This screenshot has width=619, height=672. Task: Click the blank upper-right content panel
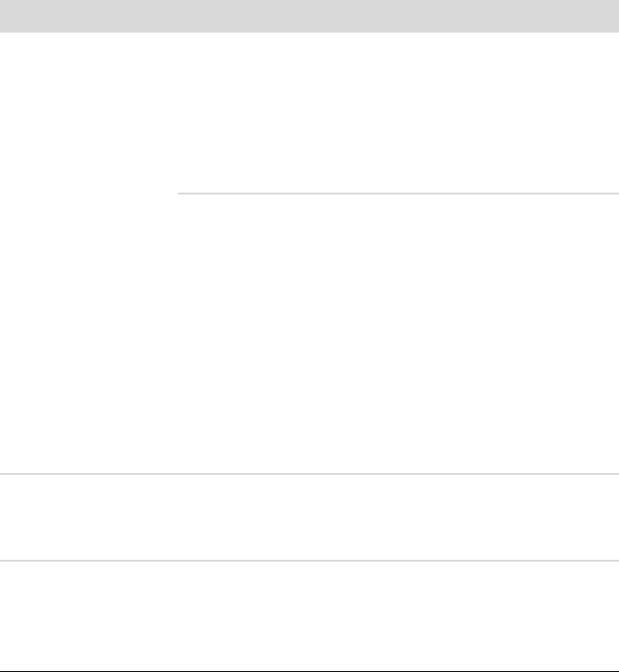[x=398, y=112]
